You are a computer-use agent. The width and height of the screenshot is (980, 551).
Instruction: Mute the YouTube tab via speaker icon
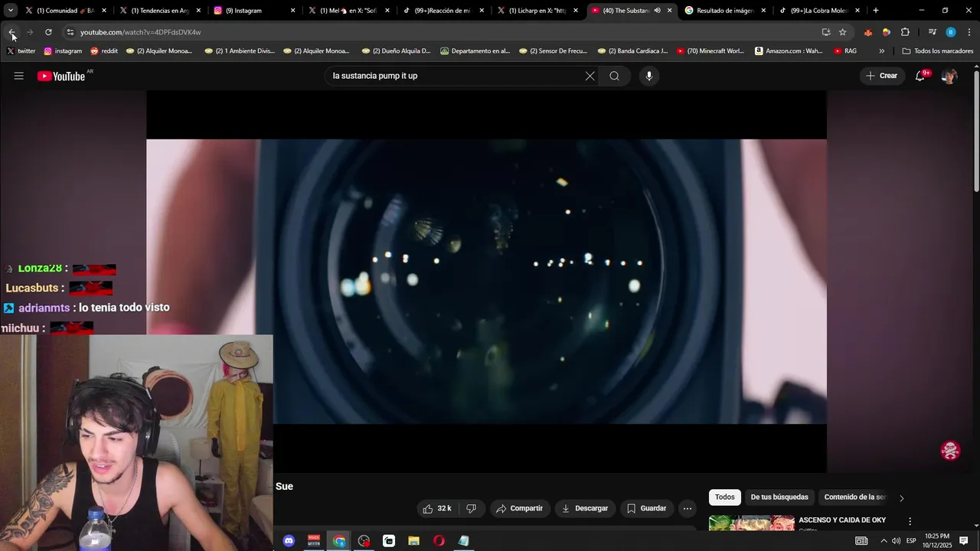coord(657,11)
